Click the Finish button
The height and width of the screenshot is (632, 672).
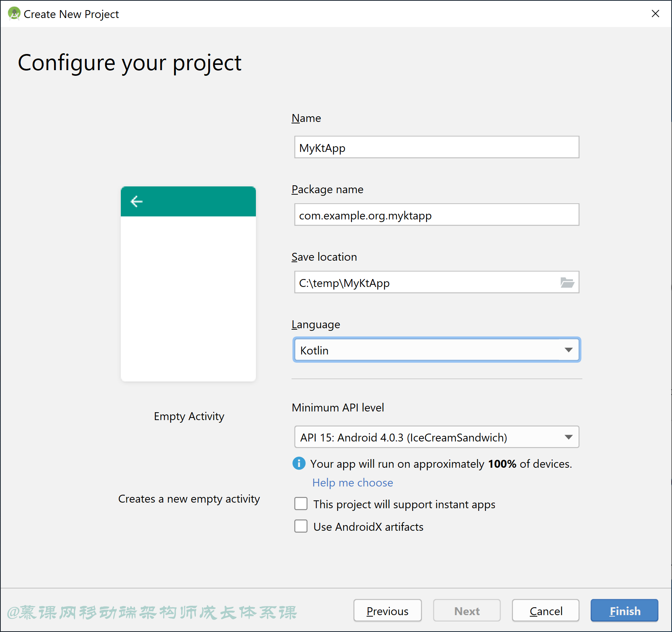[624, 611]
